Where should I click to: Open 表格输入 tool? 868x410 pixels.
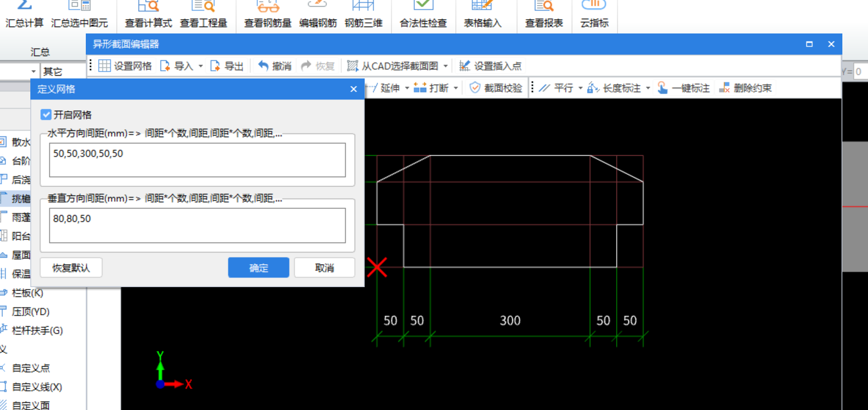coord(482,14)
